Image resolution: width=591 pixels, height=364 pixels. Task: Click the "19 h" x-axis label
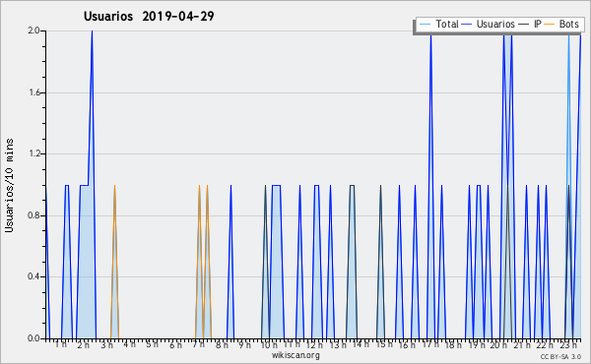tap(477, 344)
